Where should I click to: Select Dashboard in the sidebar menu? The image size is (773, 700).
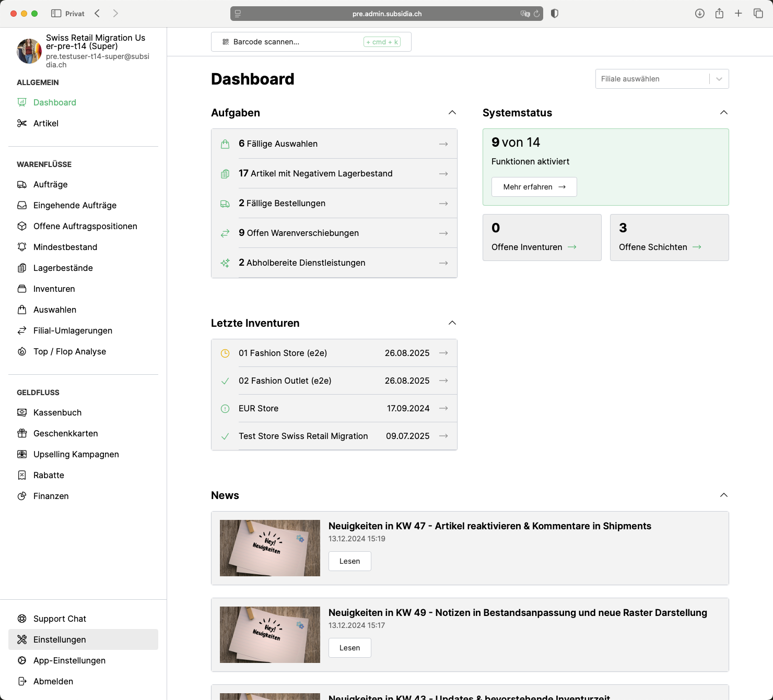(54, 102)
